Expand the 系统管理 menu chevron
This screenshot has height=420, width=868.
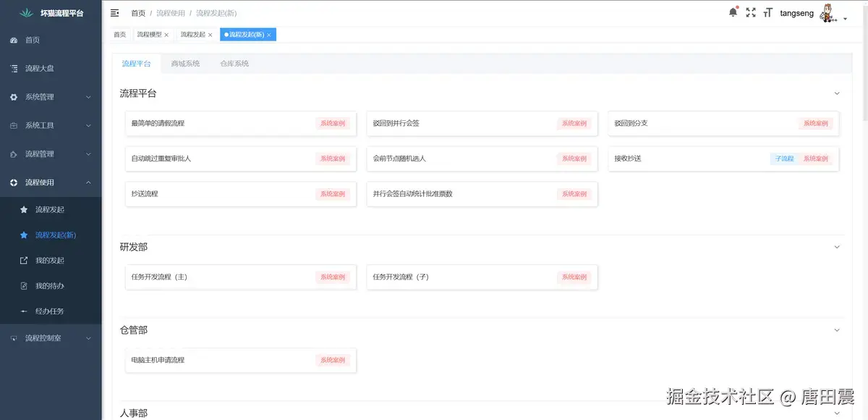(88, 97)
